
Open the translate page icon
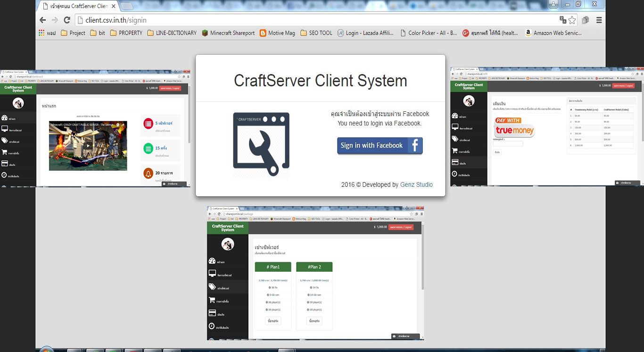562,20
